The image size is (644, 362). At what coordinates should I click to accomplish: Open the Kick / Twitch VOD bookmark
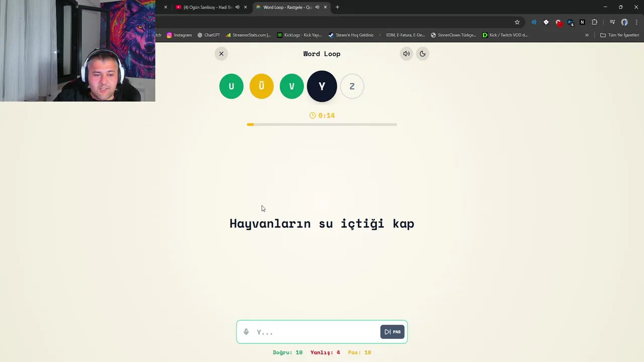coord(505,35)
